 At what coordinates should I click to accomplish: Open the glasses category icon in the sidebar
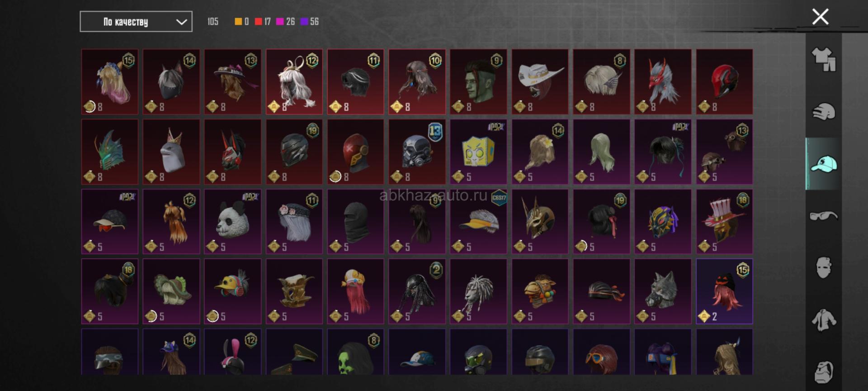click(824, 216)
